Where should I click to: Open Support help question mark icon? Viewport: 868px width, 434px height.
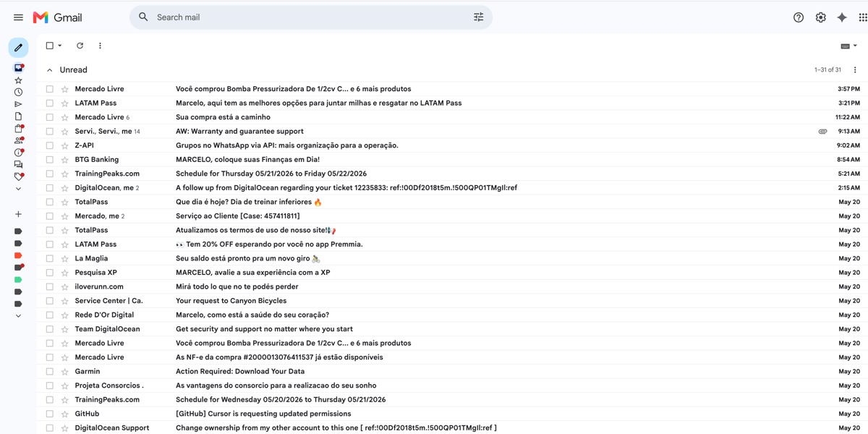(x=799, y=17)
